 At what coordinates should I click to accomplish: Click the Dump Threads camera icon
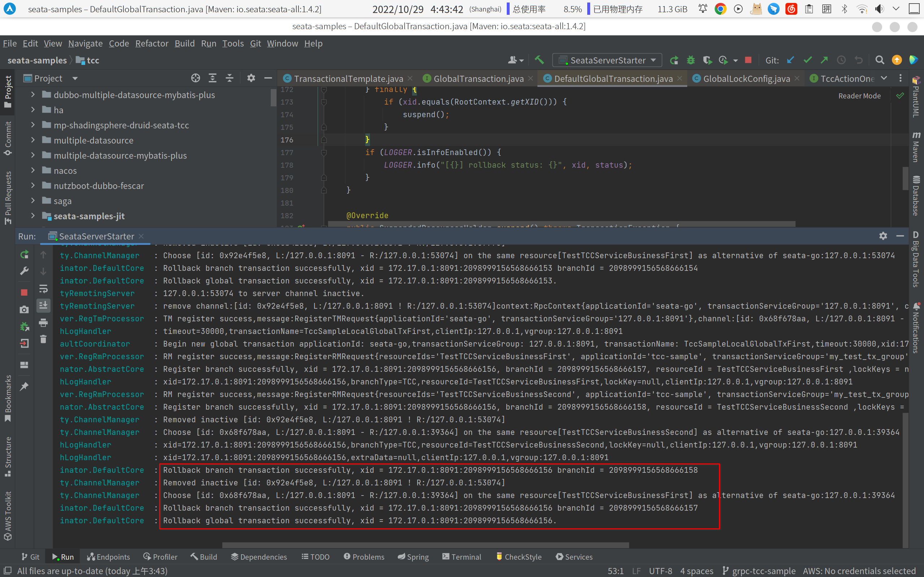pyautogui.click(x=25, y=309)
